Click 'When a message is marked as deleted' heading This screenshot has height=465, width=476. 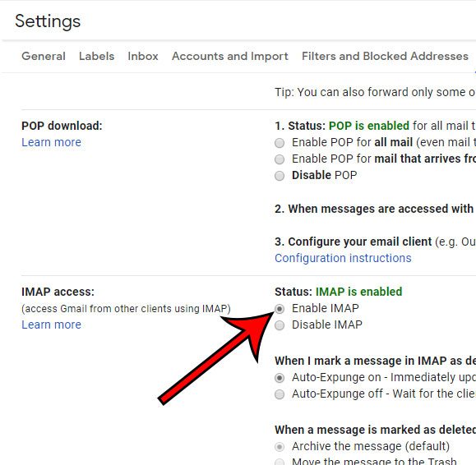tap(375, 430)
